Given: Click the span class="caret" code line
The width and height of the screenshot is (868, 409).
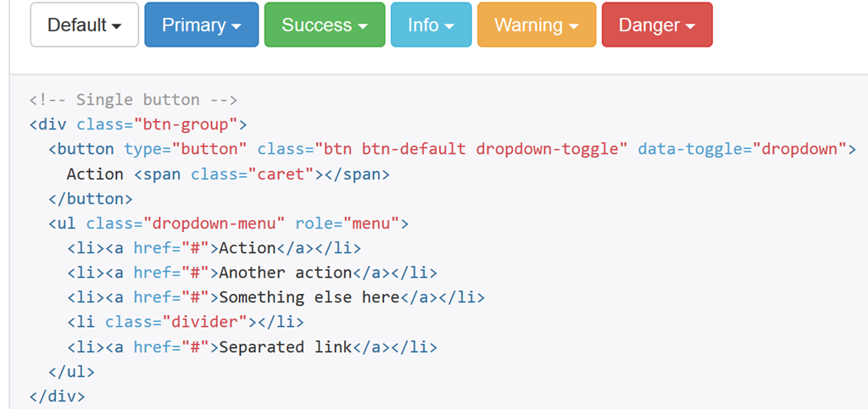Looking at the screenshot, I should (x=228, y=174).
